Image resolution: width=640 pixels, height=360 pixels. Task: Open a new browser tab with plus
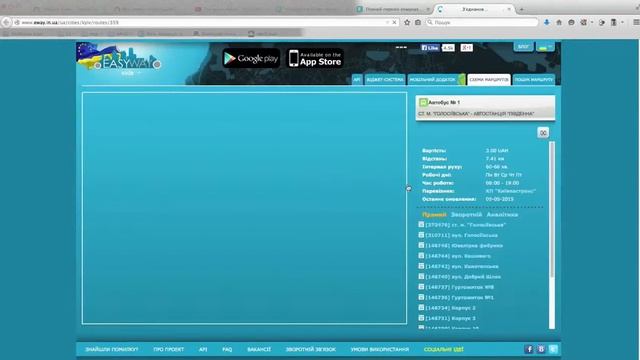pyautogui.click(x=521, y=9)
